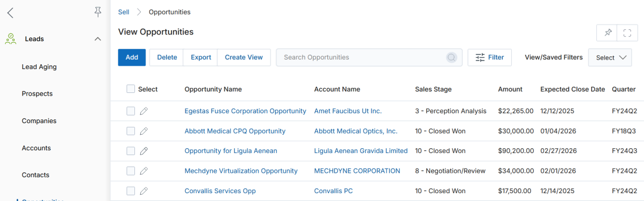644x201 pixels.
Task: Sort by Amount column header
Action: [510, 89]
